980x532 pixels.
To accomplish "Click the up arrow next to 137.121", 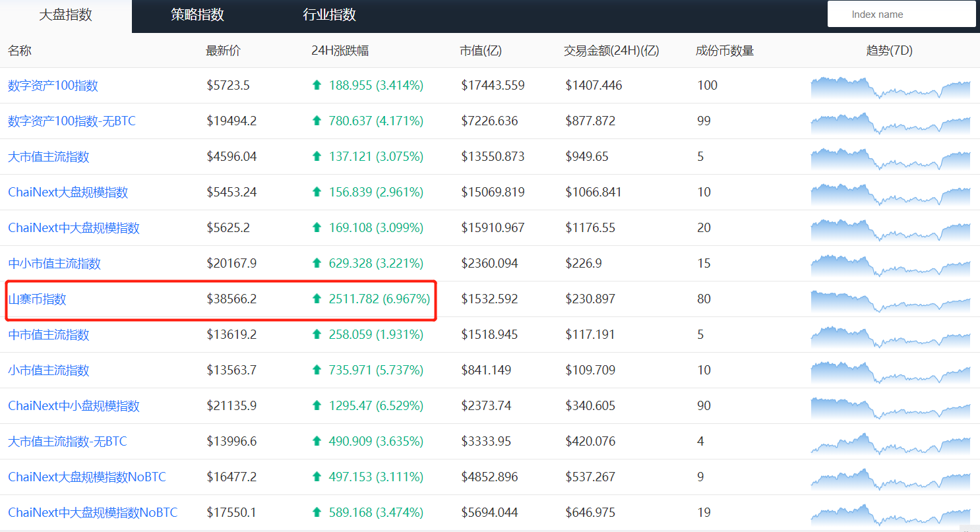I will pyautogui.click(x=317, y=156).
